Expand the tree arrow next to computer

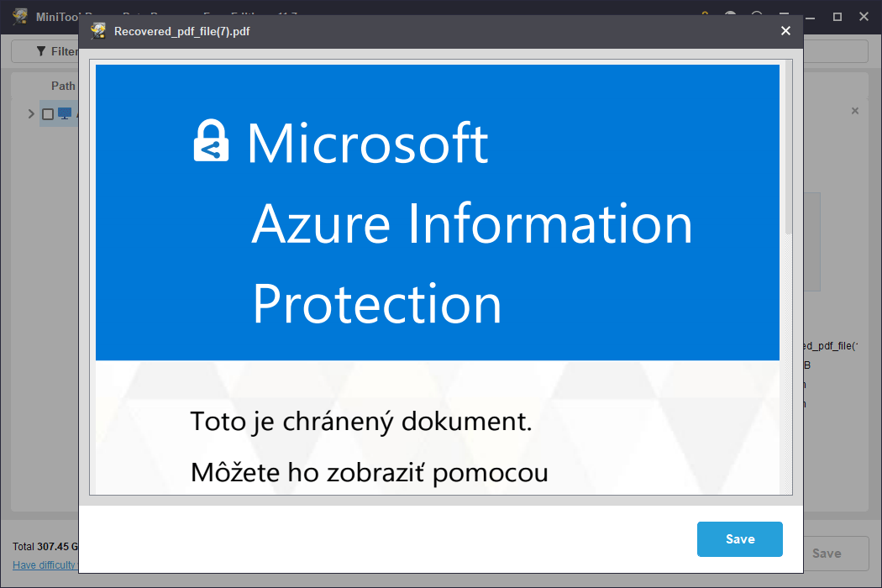31,113
